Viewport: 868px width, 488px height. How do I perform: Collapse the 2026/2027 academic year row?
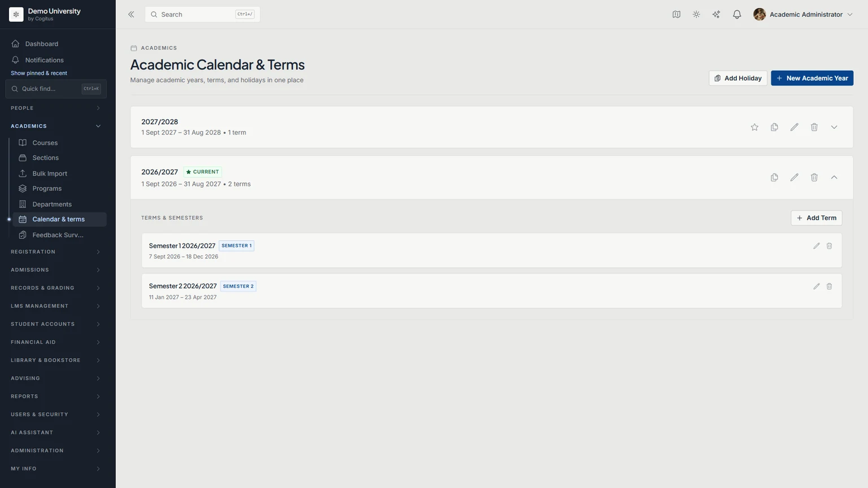(x=834, y=177)
